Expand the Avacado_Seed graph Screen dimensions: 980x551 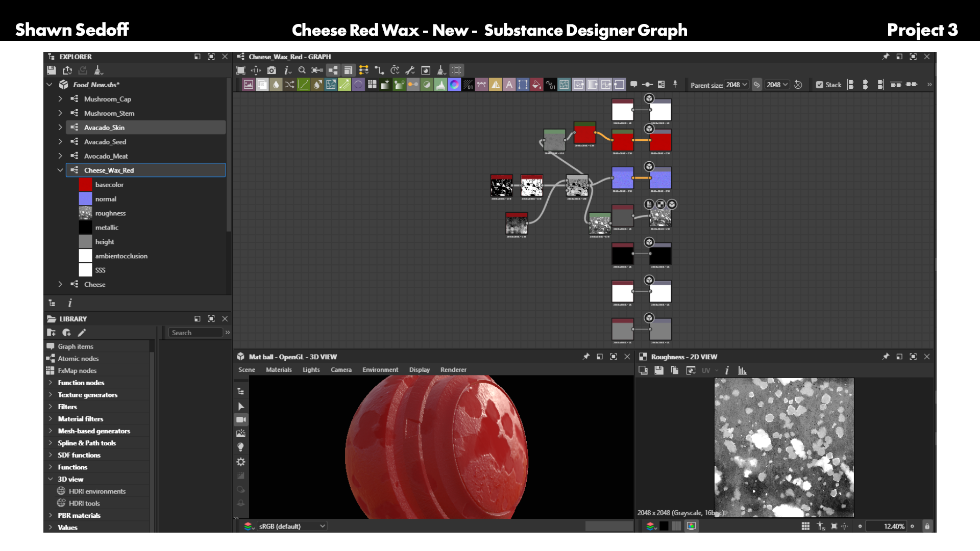coord(60,141)
